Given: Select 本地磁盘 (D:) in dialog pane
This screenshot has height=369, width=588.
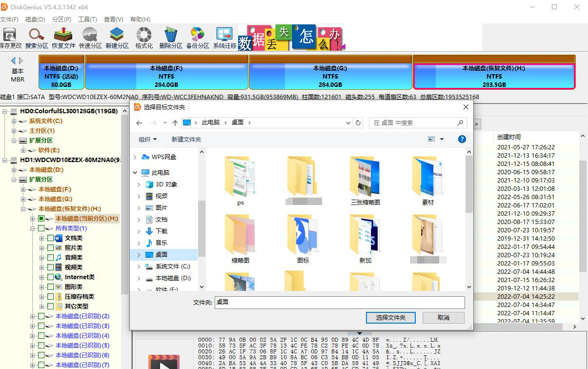Looking at the screenshot, I should pyautogui.click(x=168, y=278).
